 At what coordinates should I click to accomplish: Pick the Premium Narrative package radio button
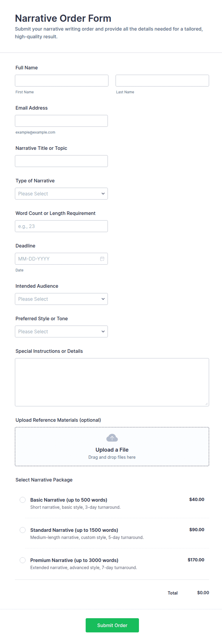coord(22,560)
